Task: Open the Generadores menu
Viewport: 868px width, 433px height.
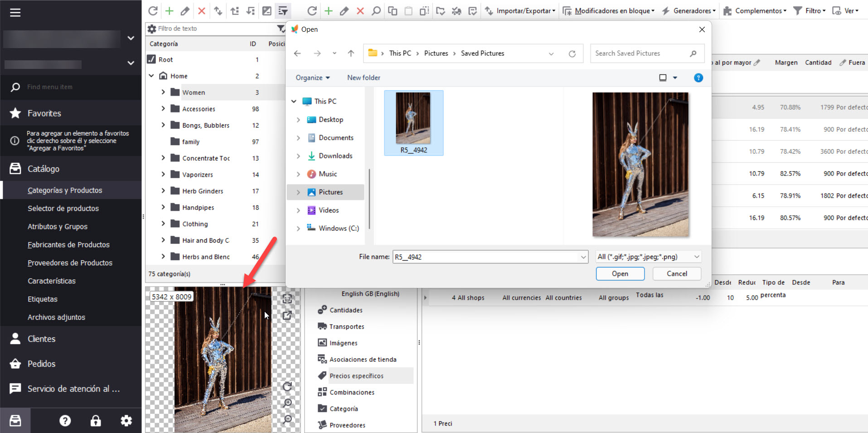Action: pos(689,11)
